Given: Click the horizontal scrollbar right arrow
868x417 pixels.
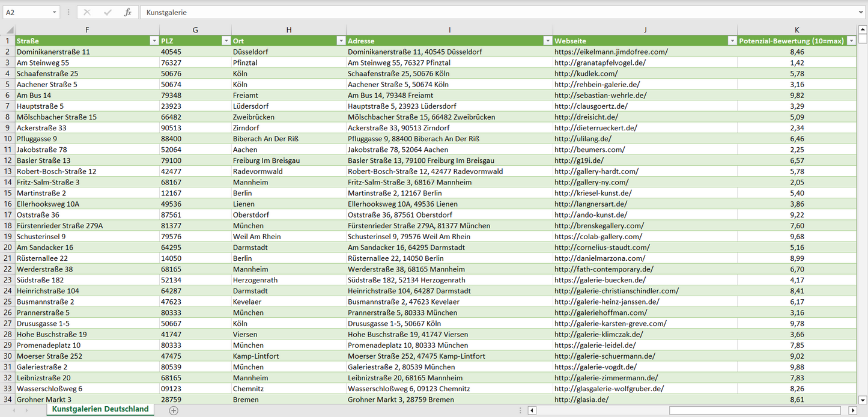Looking at the screenshot, I should pos(852,410).
